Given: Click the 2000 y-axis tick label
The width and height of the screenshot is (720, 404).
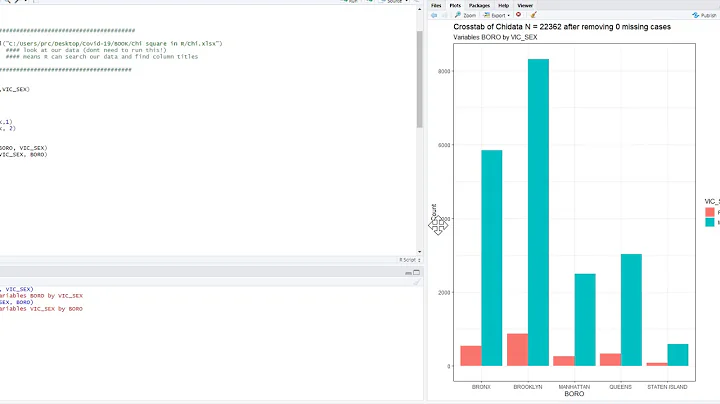Looking at the screenshot, I should tap(444, 292).
